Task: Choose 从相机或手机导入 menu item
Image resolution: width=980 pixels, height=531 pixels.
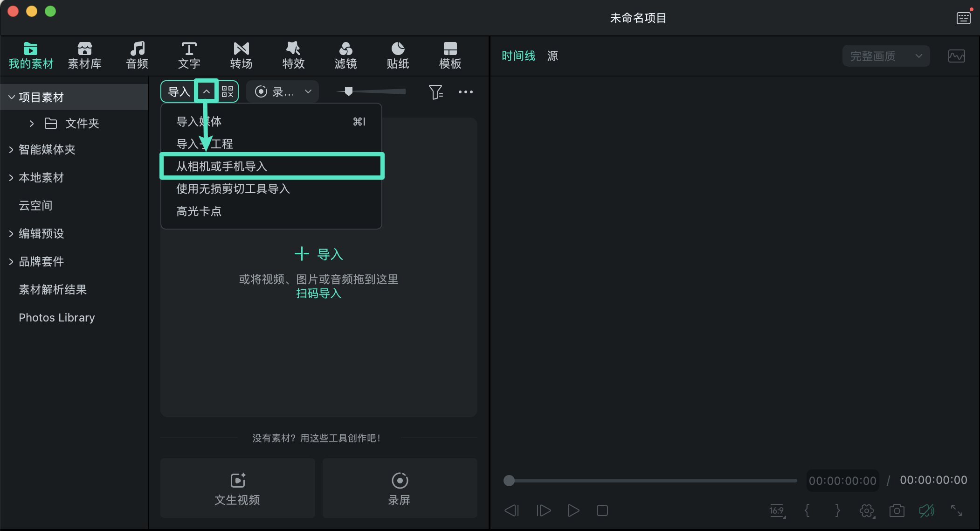Action: coord(271,166)
